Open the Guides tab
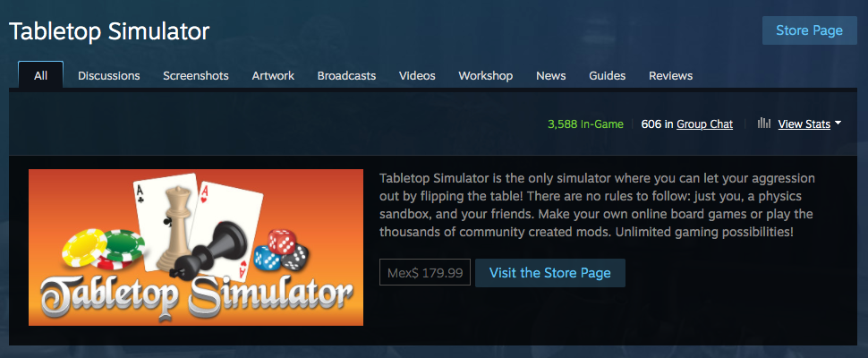 click(608, 76)
